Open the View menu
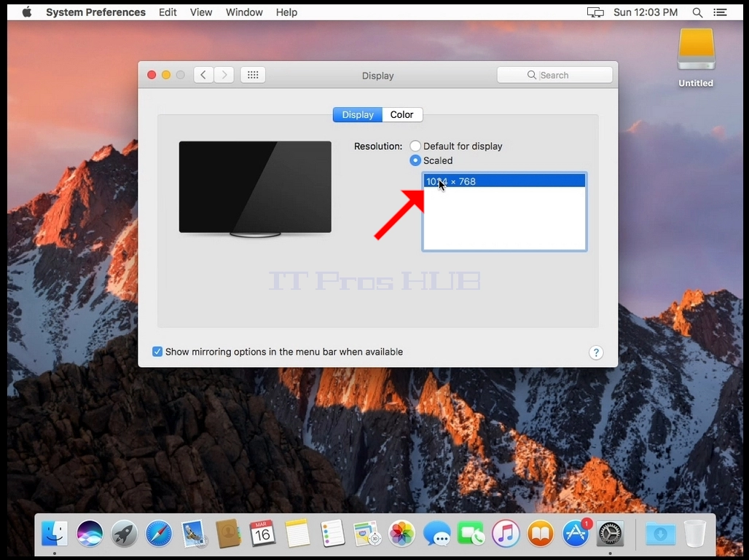 [x=200, y=12]
